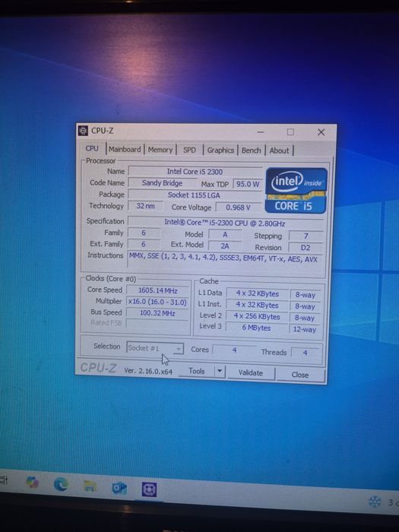399x532 pixels.
Task: Click the snowflake weather icon in taskbar
Action: [375, 502]
